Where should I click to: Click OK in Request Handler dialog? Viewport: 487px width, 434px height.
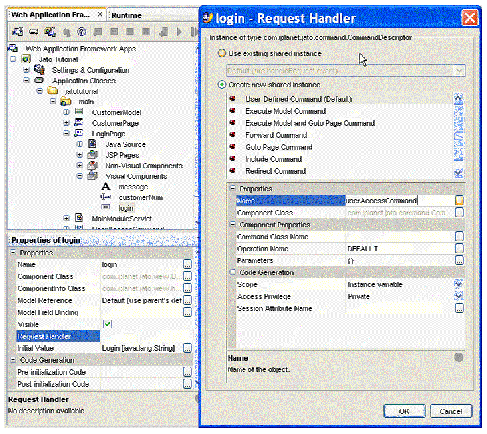(404, 411)
